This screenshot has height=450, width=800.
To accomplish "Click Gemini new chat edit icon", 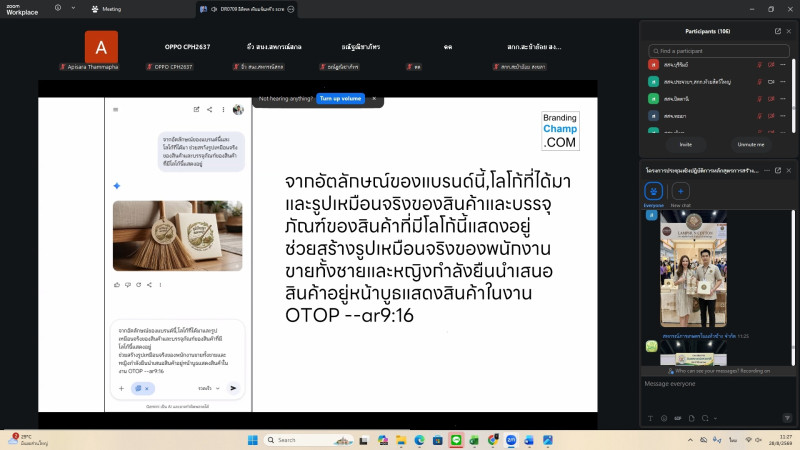I will (196, 110).
